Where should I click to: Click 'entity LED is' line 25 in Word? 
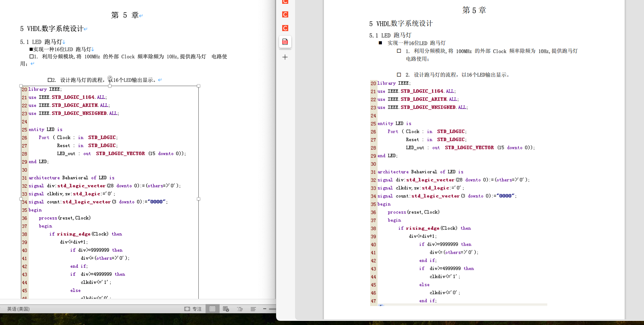(x=46, y=130)
